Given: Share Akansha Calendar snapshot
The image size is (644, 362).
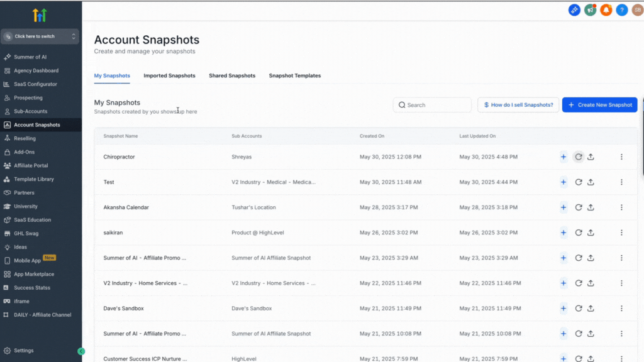Looking at the screenshot, I should (591, 207).
